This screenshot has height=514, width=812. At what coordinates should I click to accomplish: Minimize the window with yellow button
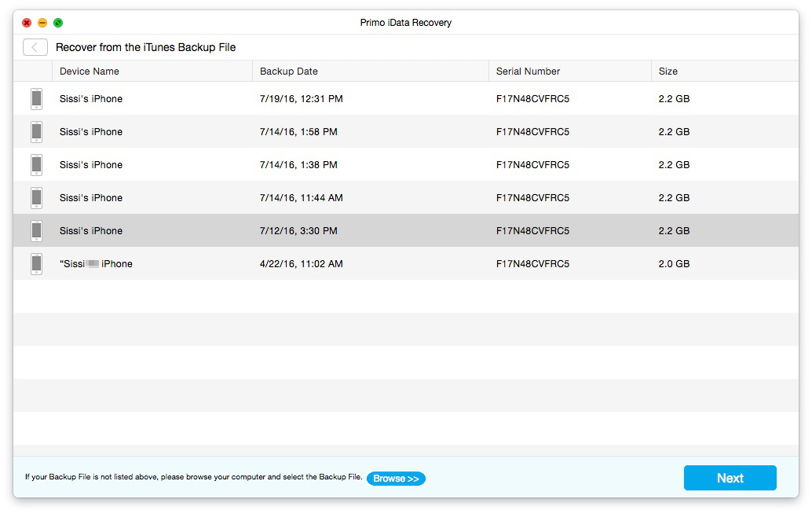point(42,23)
